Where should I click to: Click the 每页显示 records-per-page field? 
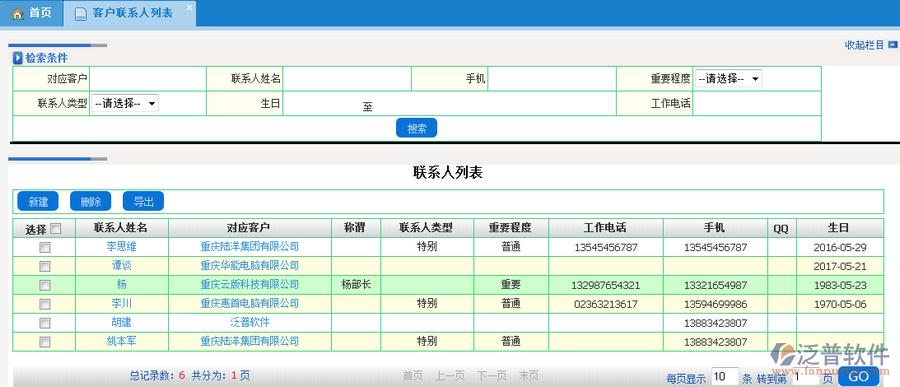pyautogui.click(x=725, y=377)
